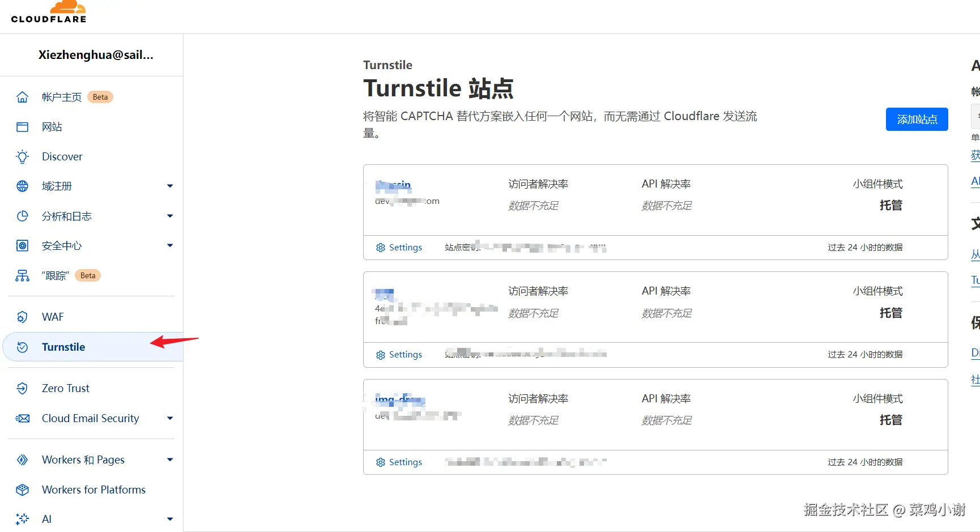Viewport: 980px width, 532px height.
Task: Click the Turnstile breadcrumb above the title
Action: point(387,65)
